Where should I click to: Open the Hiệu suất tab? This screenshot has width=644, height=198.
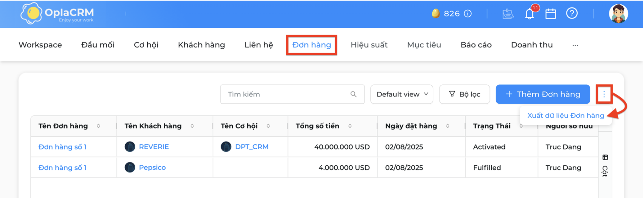point(369,45)
